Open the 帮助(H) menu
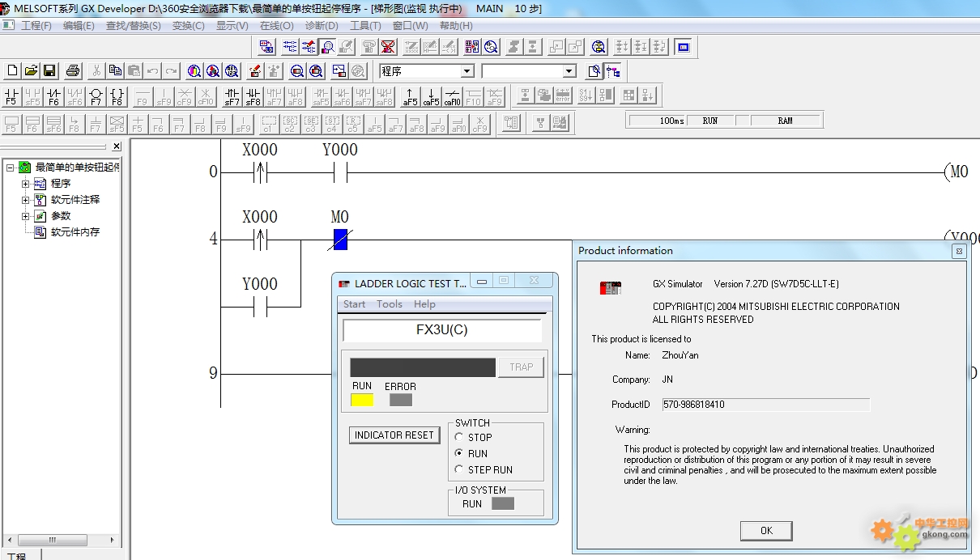The width and height of the screenshot is (980, 560). 456,26
